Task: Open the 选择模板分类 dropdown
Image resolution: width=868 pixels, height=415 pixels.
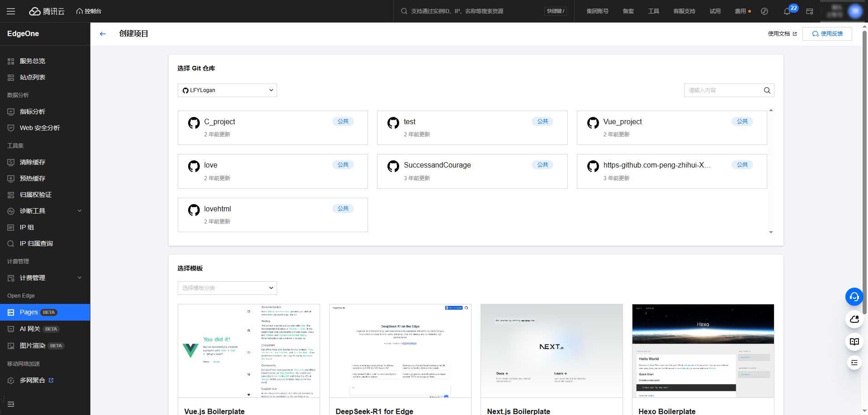Action: (x=227, y=288)
